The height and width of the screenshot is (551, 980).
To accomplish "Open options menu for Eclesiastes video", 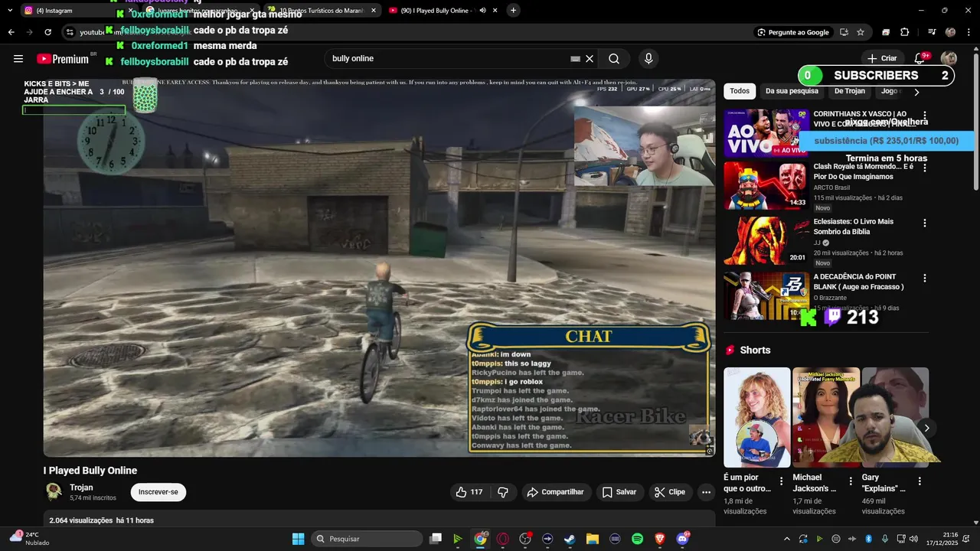I will tap(924, 223).
